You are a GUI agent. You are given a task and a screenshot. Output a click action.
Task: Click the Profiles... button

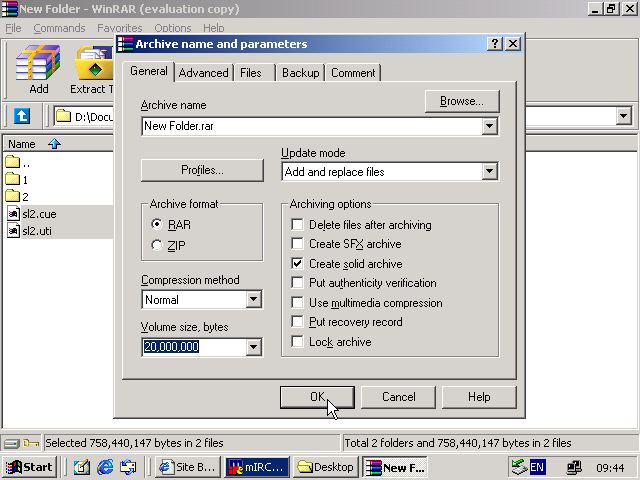[202, 170]
